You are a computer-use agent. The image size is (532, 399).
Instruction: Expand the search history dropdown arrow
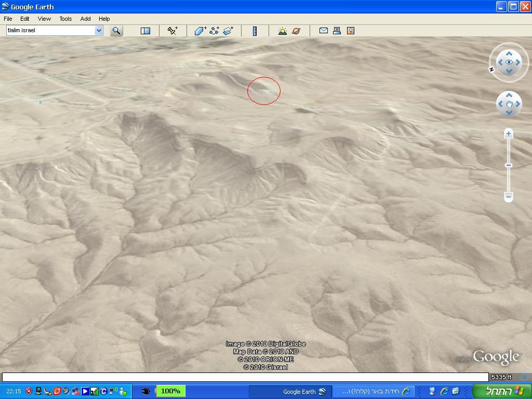[x=99, y=31]
